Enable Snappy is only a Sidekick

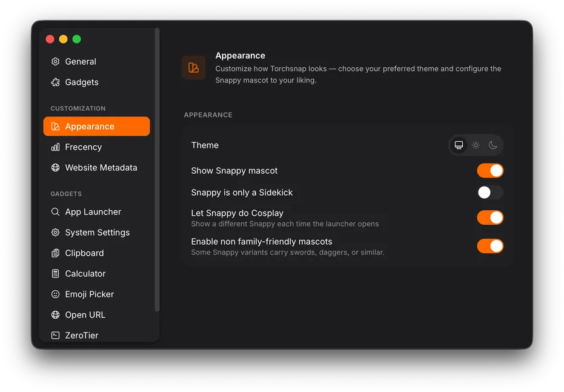(490, 193)
